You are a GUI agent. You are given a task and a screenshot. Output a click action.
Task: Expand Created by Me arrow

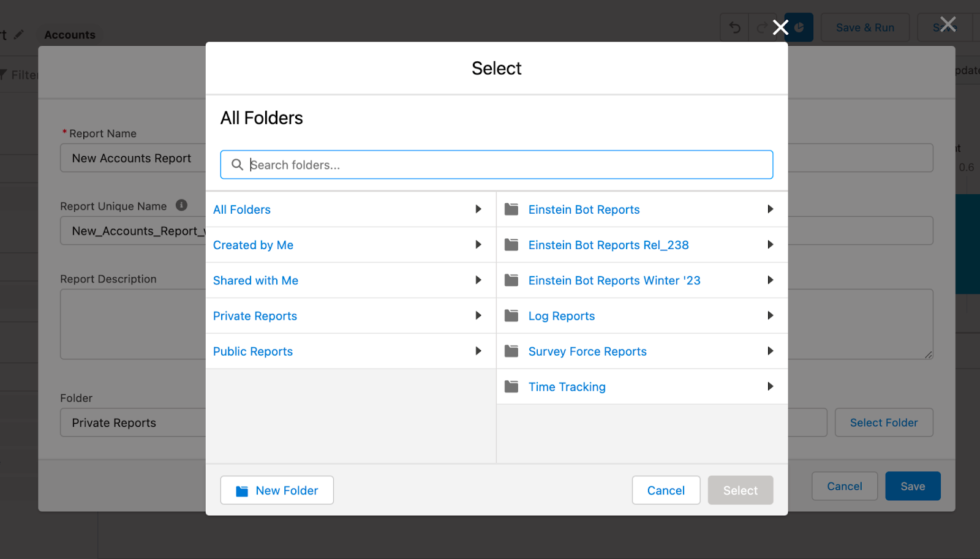[478, 245]
